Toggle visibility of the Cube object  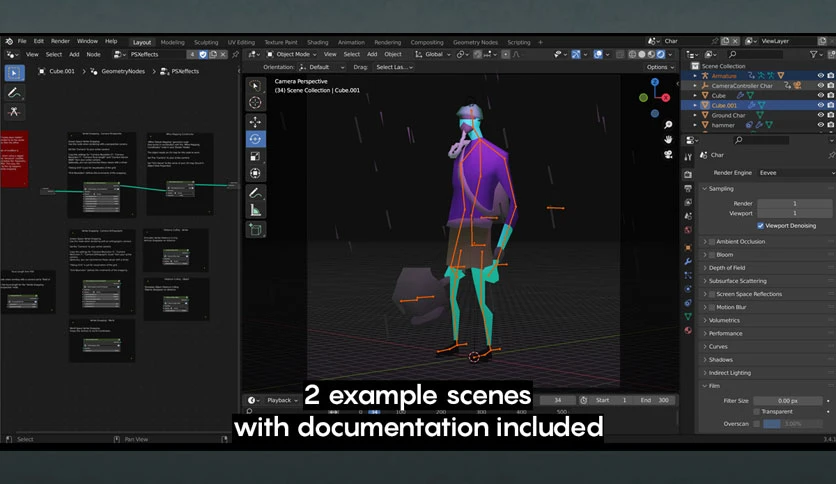[821, 95]
